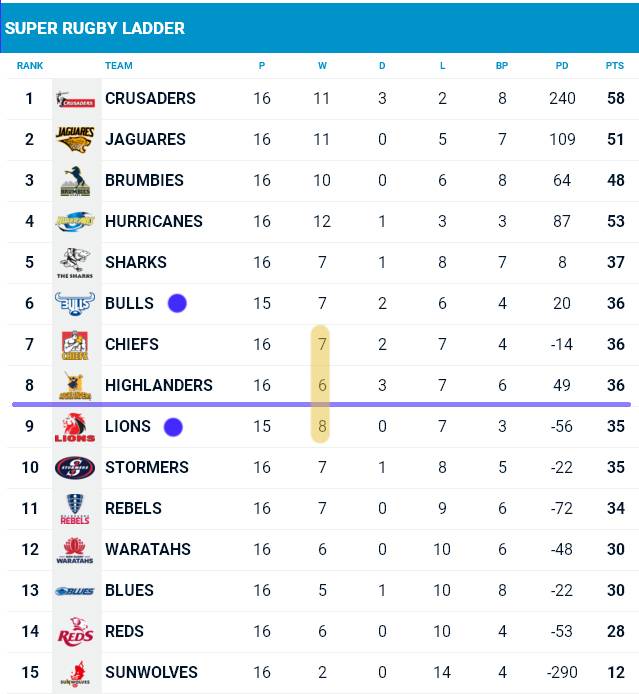Image resolution: width=639 pixels, height=694 pixels.
Task: Click the Crusaders team logo
Action: [75, 99]
